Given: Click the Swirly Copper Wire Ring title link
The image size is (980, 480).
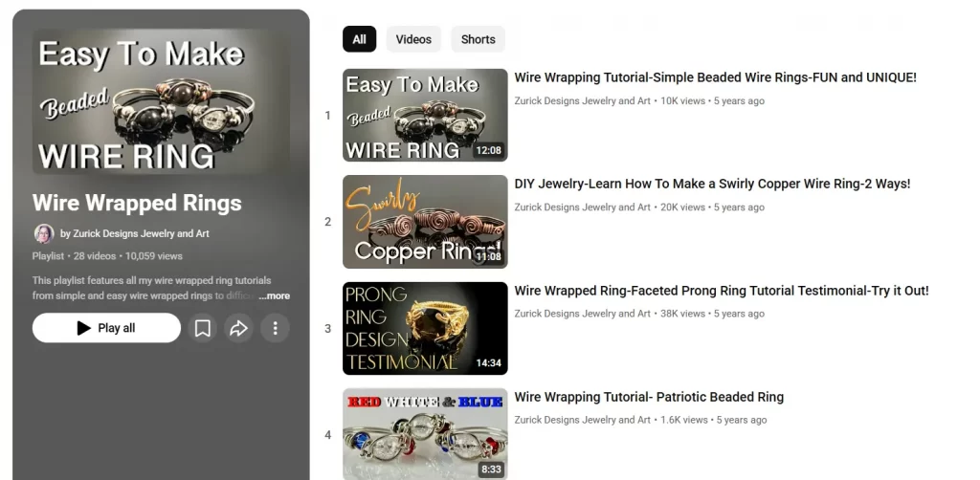Looking at the screenshot, I should point(712,184).
